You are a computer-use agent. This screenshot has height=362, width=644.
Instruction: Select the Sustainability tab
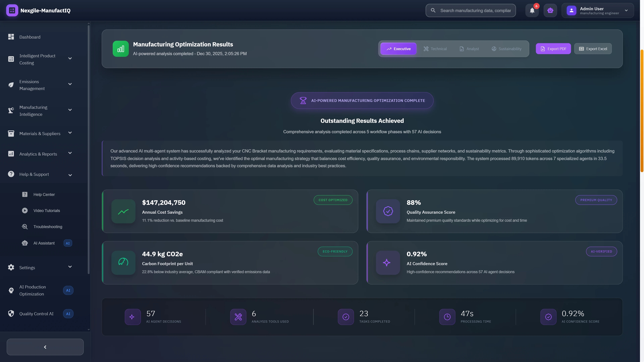(x=506, y=49)
